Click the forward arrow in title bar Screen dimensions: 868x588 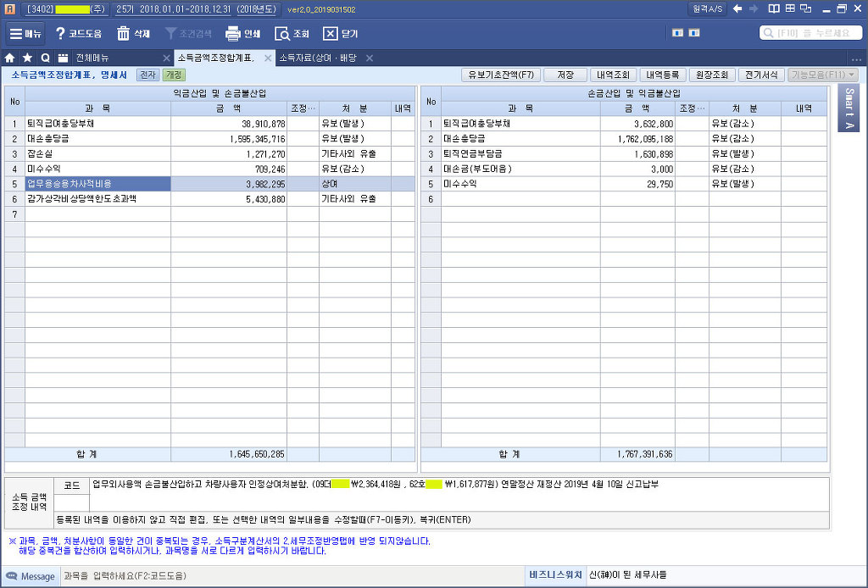(754, 8)
